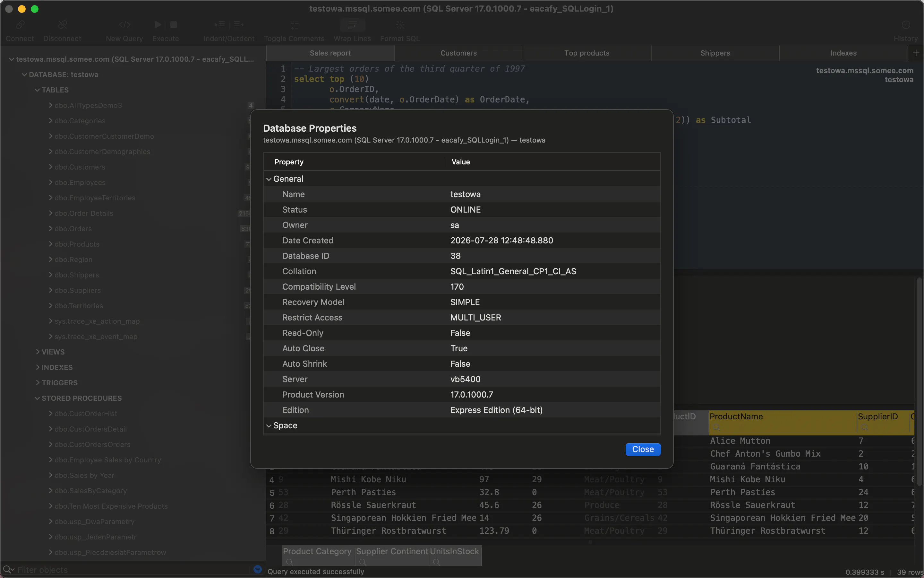924x578 pixels.
Task: Switch to the Sales report tab
Action: (x=330, y=53)
